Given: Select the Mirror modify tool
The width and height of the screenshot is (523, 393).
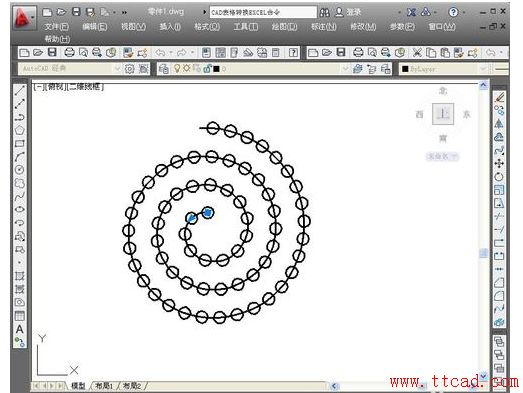Looking at the screenshot, I should pos(499,124).
